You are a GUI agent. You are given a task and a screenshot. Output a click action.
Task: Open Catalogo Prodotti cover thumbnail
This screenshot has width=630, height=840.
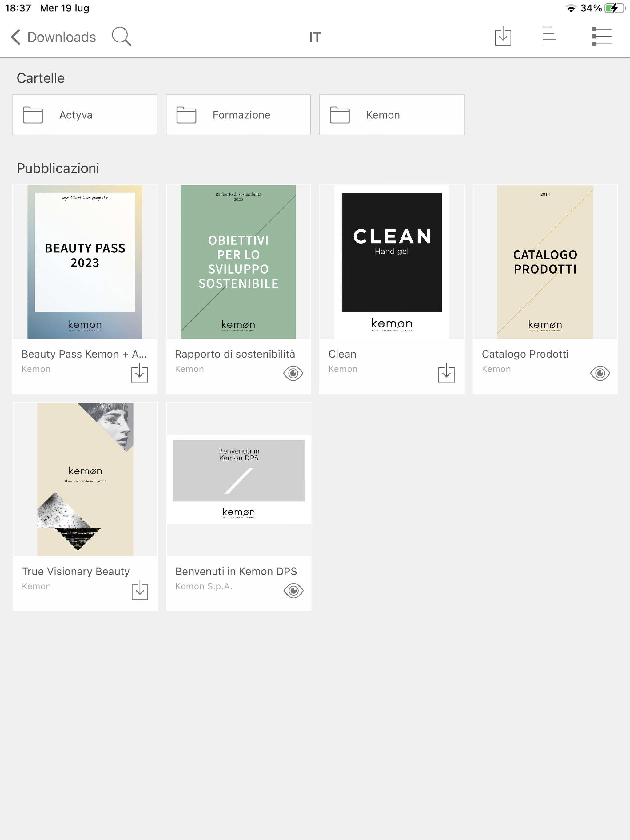point(545,262)
